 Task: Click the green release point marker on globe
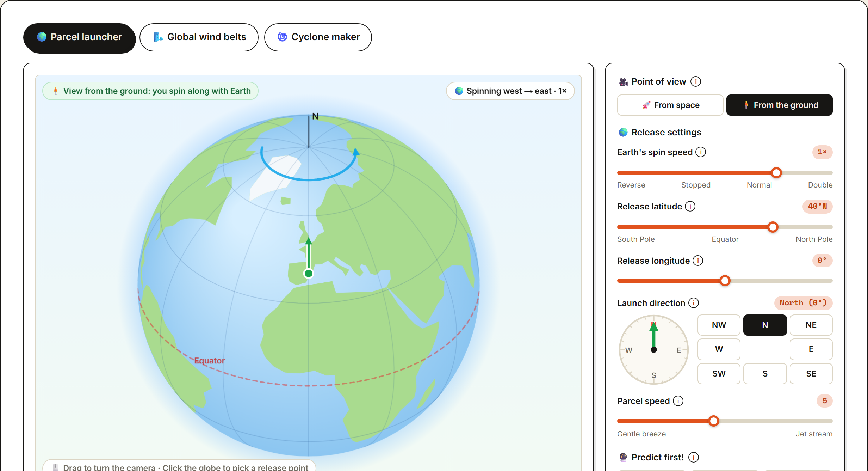pos(309,273)
